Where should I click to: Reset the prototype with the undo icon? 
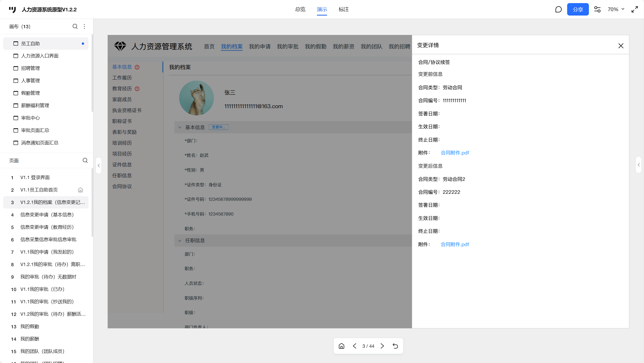(x=395, y=346)
